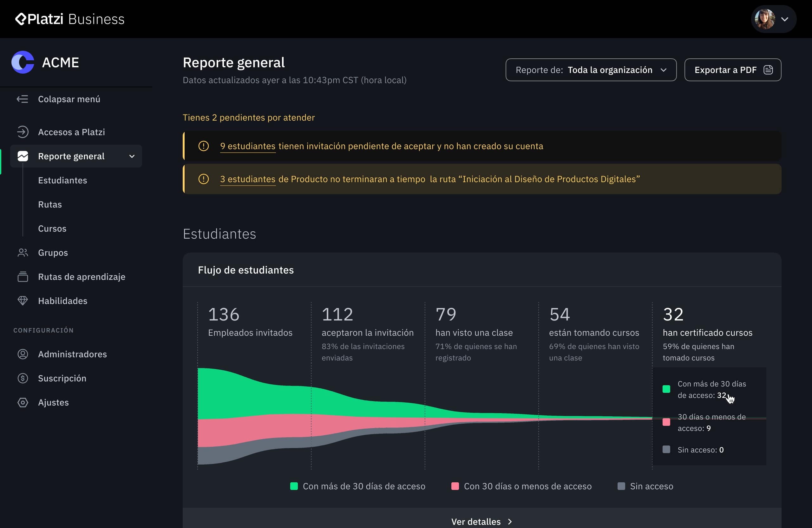Toggle green 'Con más de 30 días' legend
This screenshot has height=528, width=812.
click(357, 486)
